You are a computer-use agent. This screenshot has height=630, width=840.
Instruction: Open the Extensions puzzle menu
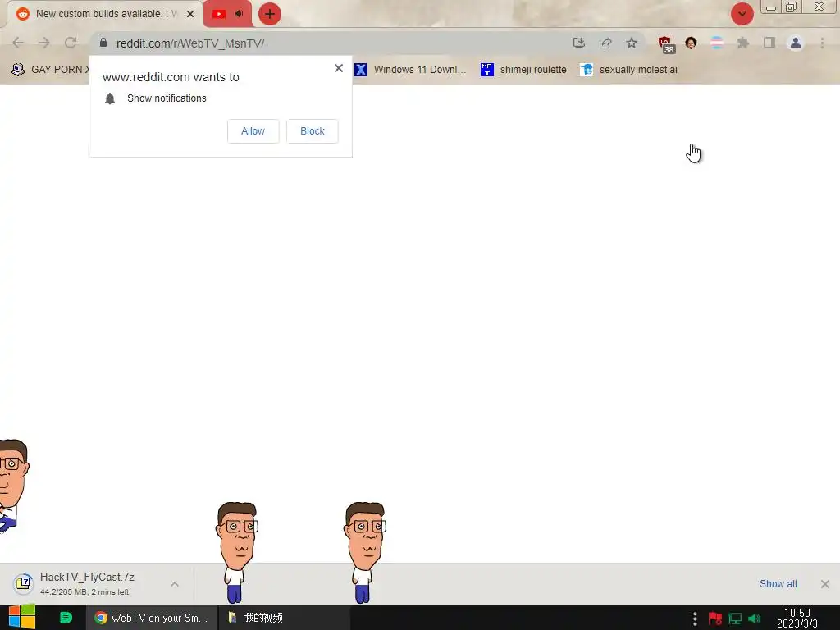tap(743, 43)
